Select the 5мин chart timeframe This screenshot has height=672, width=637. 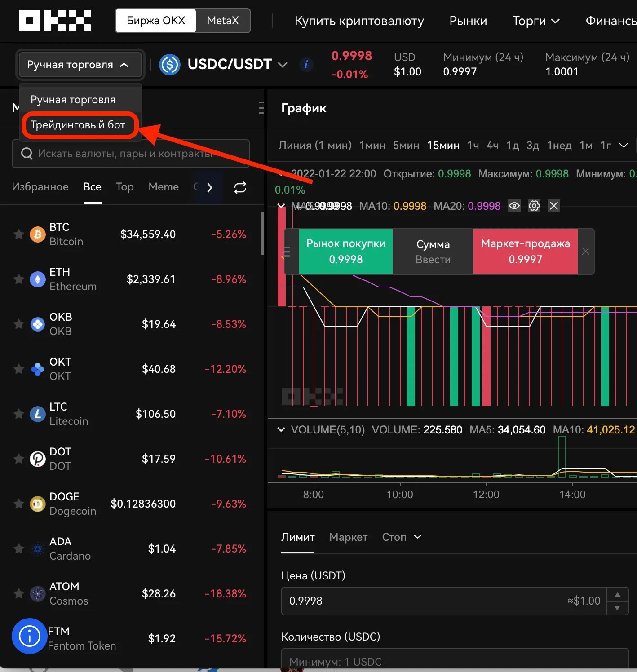click(x=406, y=146)
